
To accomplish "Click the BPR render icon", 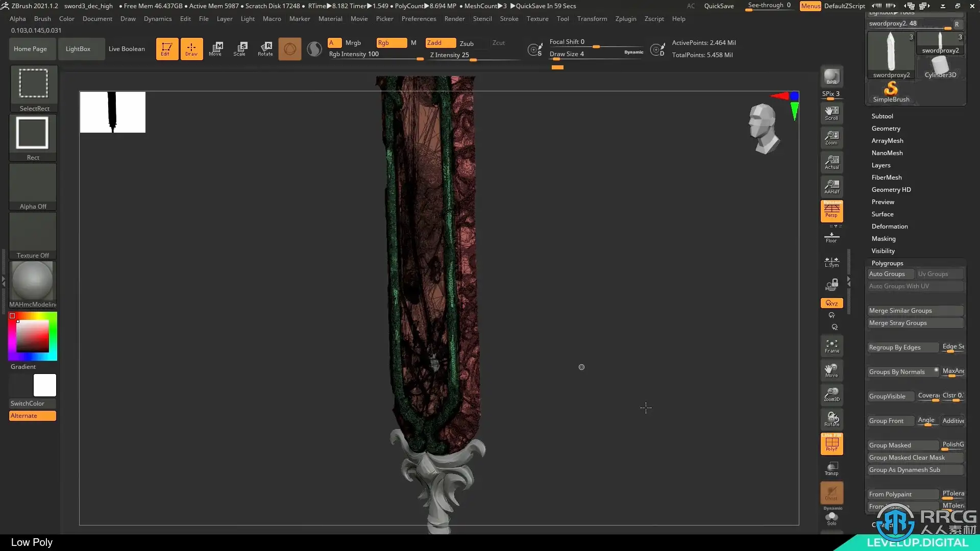I will click(831, 77).
